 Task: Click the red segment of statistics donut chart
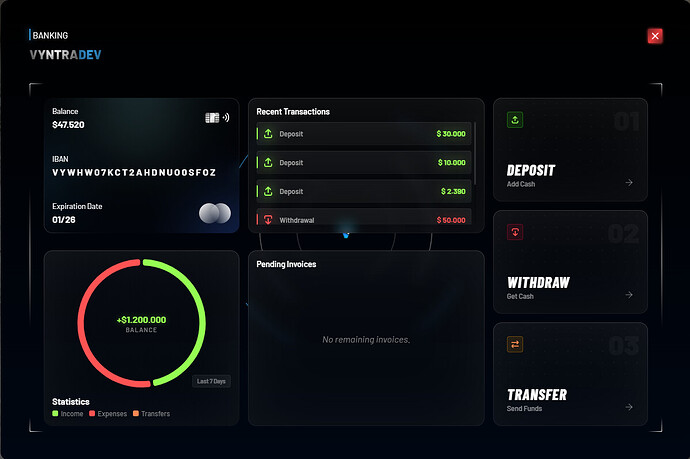pyautogui.click(x=87, y=334)
